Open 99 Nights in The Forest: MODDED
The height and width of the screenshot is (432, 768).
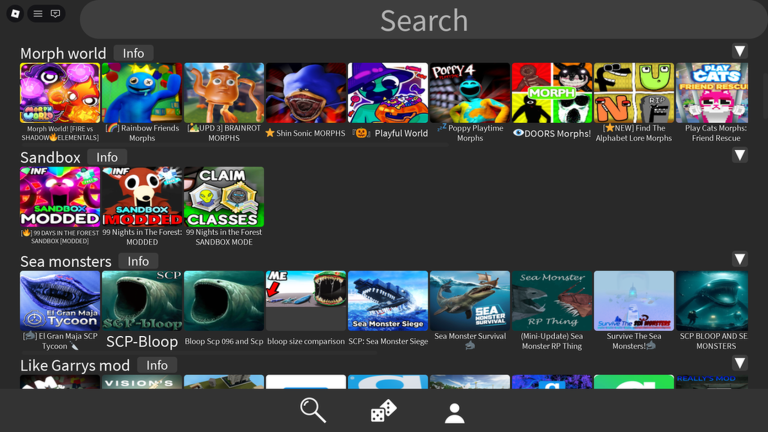click(x=142, y=197)
